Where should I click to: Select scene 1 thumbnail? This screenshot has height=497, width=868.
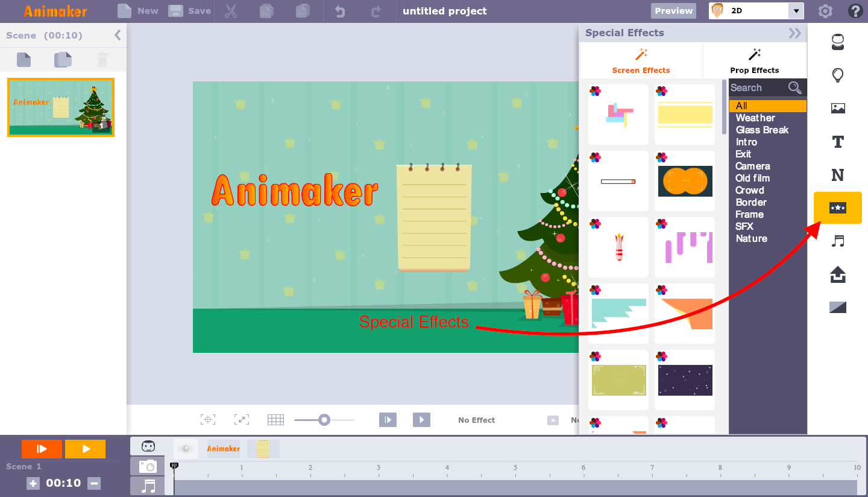click(61, 107)
